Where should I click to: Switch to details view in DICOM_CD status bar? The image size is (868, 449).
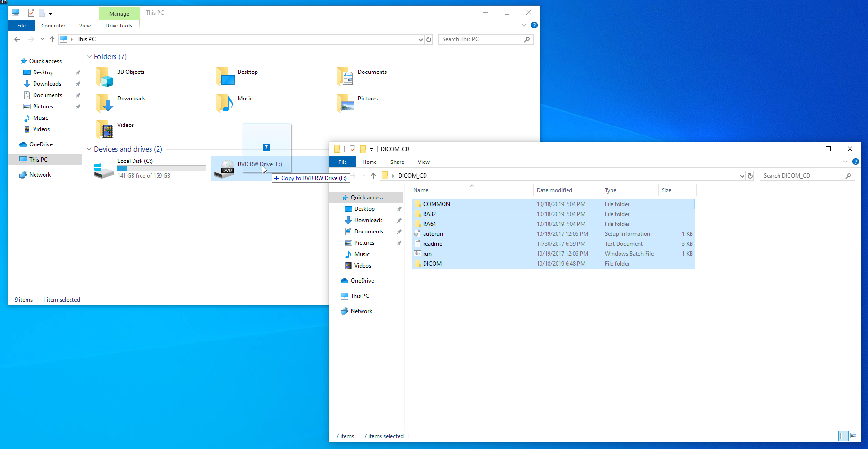coord(843,436)
